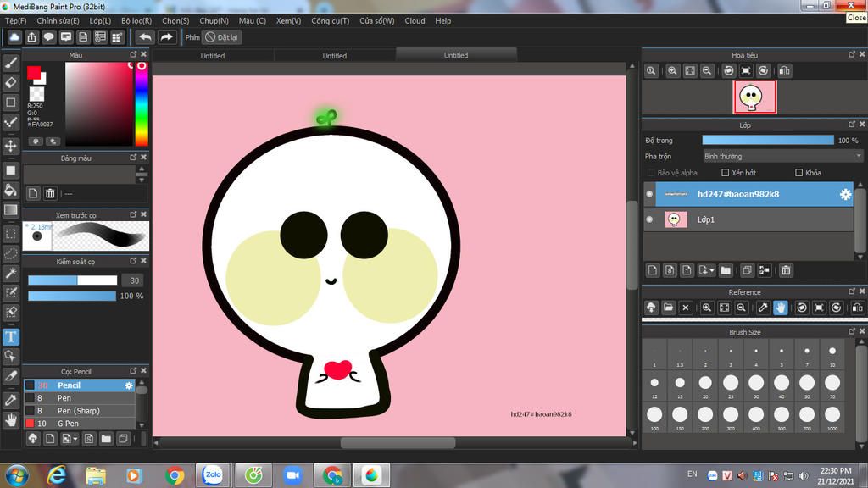Screen dimensions: 868x488
Task: Select brush size 100 preset
Action: 654,414
